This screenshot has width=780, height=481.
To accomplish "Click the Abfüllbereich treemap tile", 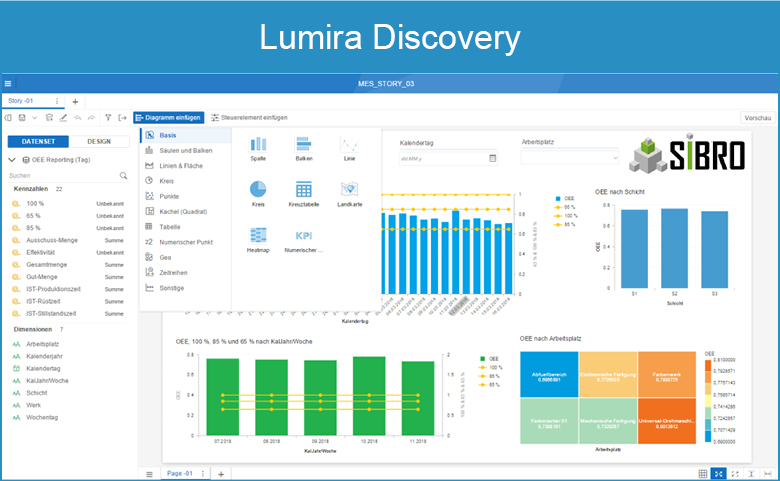I will [549, 375].
